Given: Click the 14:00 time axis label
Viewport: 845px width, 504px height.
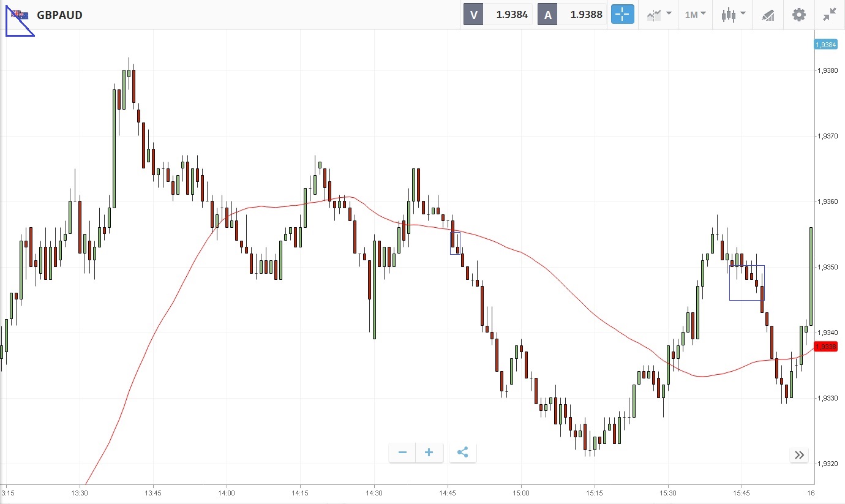Looking at the screenshot, I should tap(227, 493).
